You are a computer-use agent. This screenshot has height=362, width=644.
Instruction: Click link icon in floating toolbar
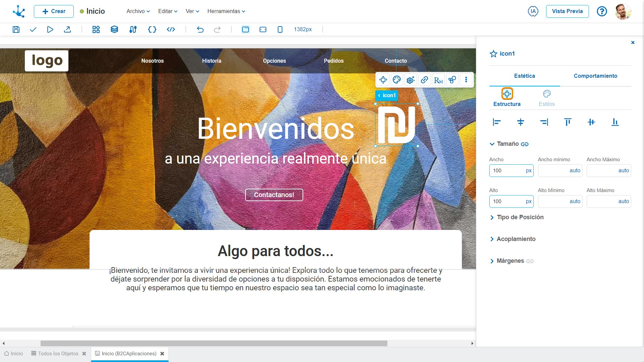[x=424, y=80]
